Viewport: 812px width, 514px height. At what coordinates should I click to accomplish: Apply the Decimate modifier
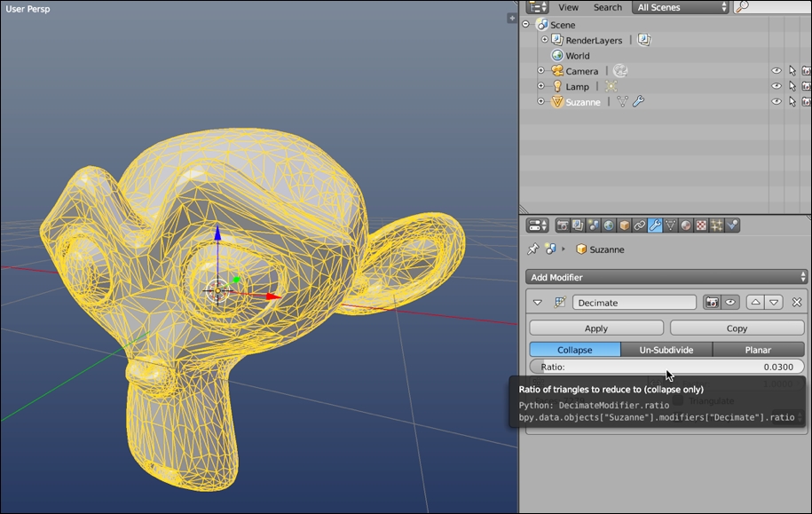[596, 328]
